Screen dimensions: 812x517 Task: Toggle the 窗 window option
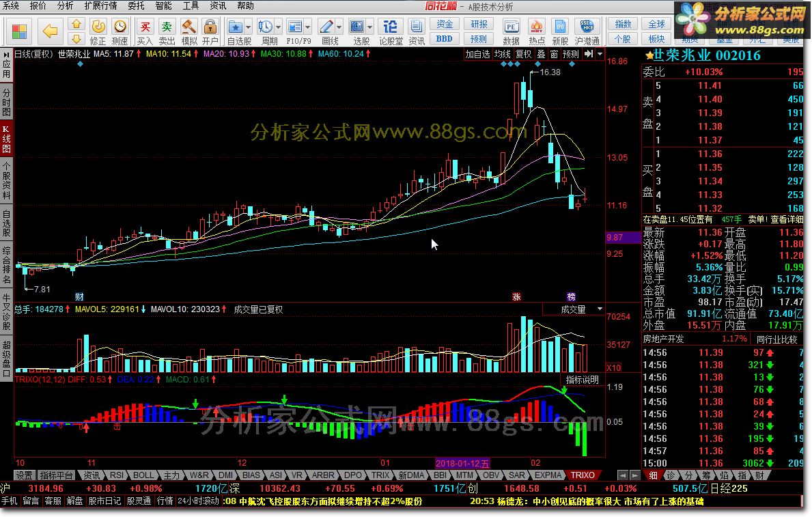pyautogui.click(x=554, y=54)
